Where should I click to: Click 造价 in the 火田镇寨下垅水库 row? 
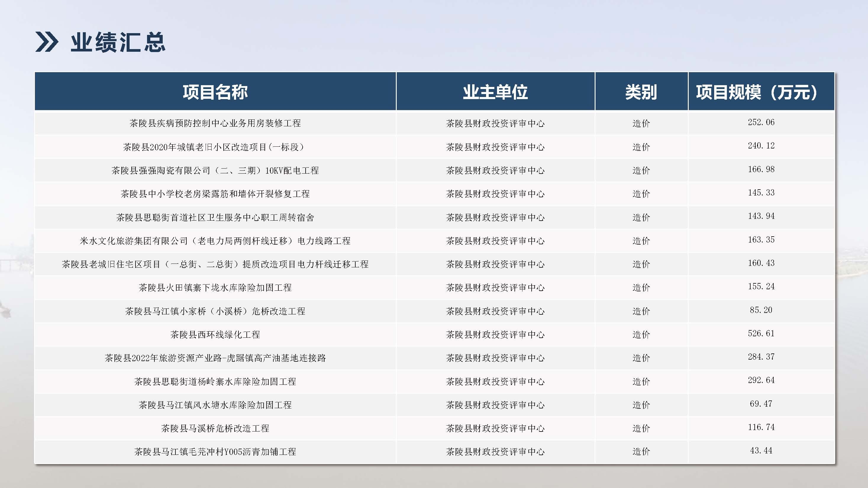[641, 287]
